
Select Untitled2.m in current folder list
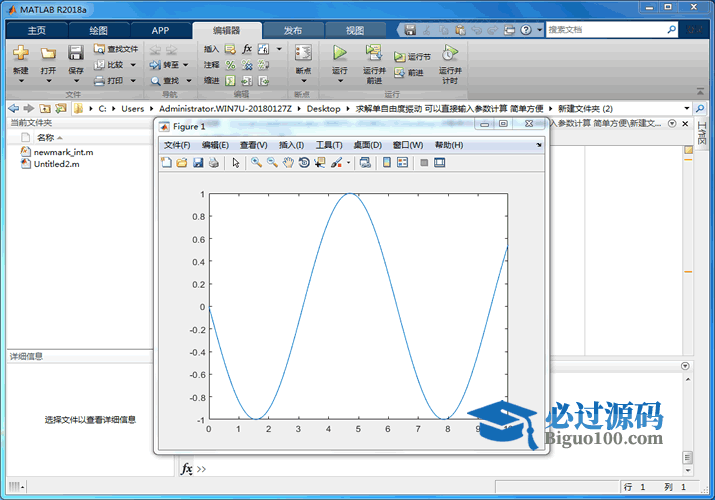pos(50,164)
